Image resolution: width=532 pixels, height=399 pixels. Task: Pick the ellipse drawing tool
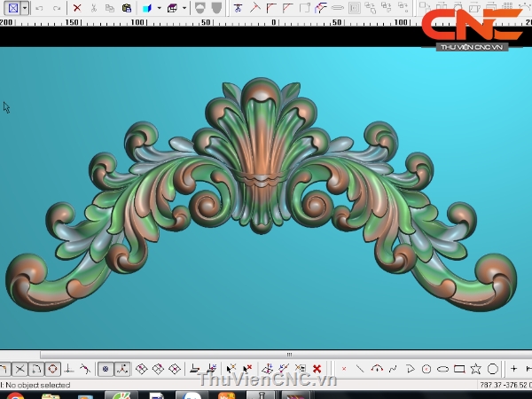click(x=442, y=369)
